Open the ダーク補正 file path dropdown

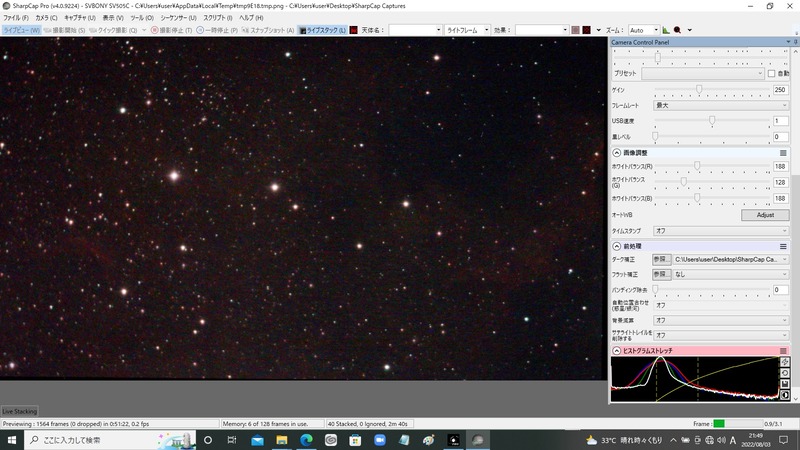(731, 260)
